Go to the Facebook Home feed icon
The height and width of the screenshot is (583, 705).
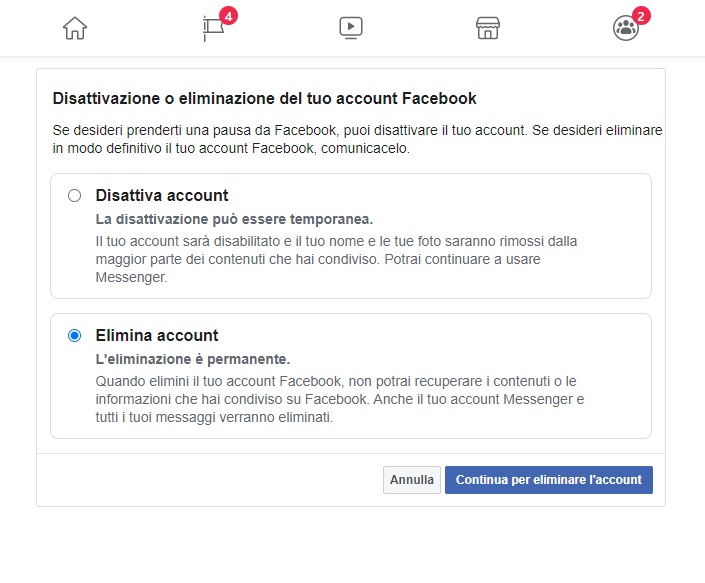[75, 28]
